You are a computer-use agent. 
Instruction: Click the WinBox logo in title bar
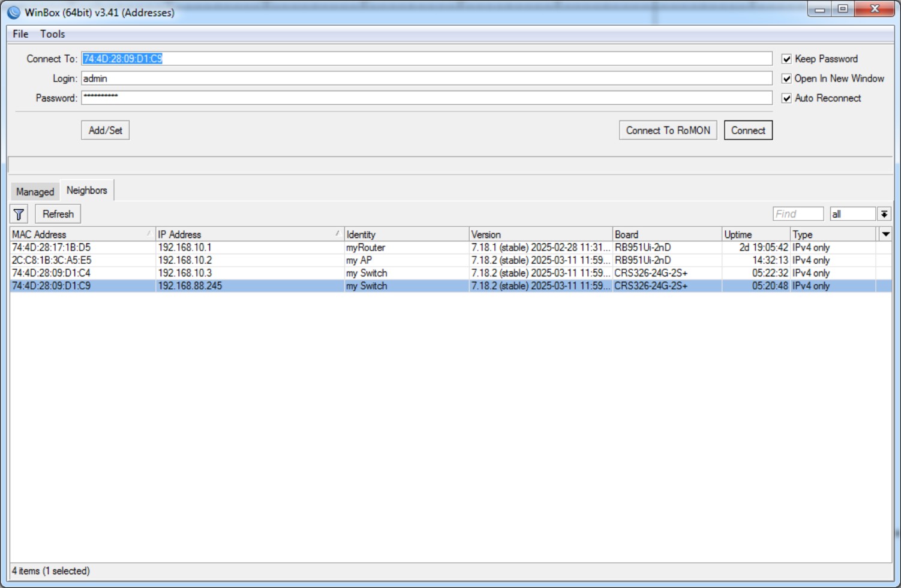(13, 12)
